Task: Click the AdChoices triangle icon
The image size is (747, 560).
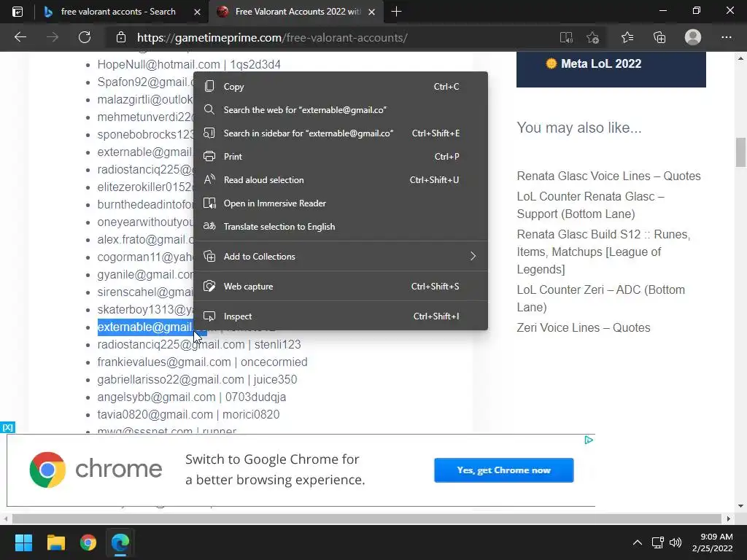Action: pyautogui.click(x=589, y=440)
